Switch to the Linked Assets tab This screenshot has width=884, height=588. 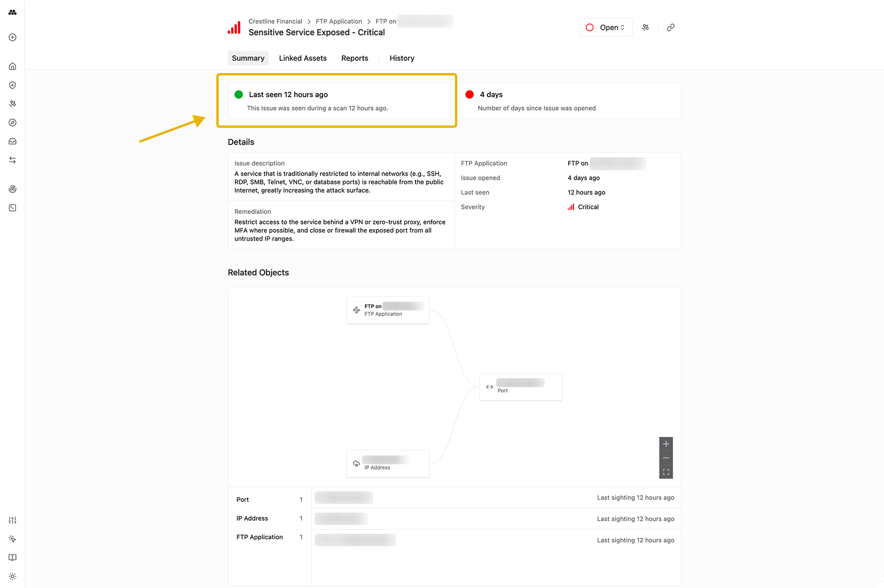[302, 58]
